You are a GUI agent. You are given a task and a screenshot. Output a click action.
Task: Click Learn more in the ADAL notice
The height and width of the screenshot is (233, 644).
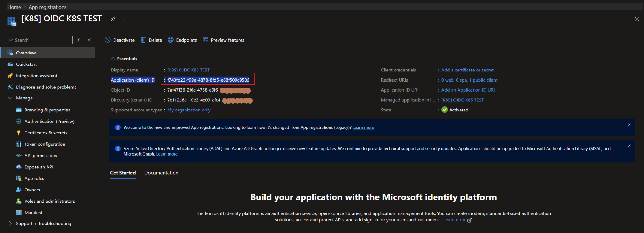click(167, 154)
